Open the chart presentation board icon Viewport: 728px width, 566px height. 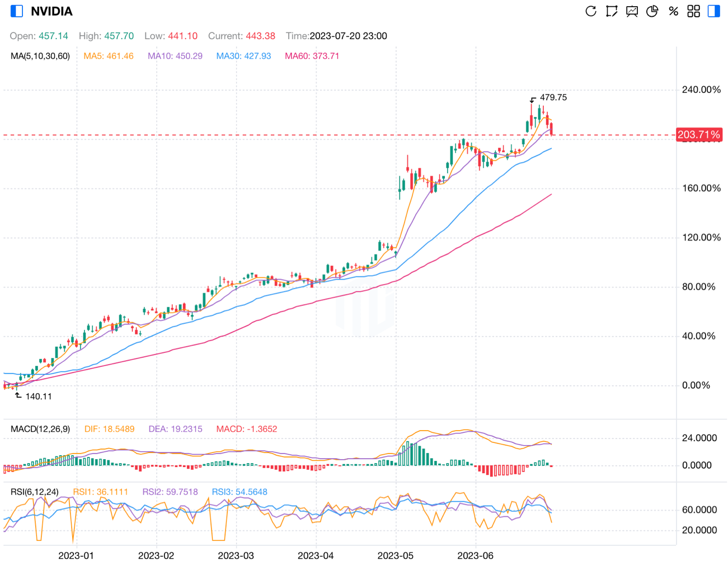[x=632, y=11]
